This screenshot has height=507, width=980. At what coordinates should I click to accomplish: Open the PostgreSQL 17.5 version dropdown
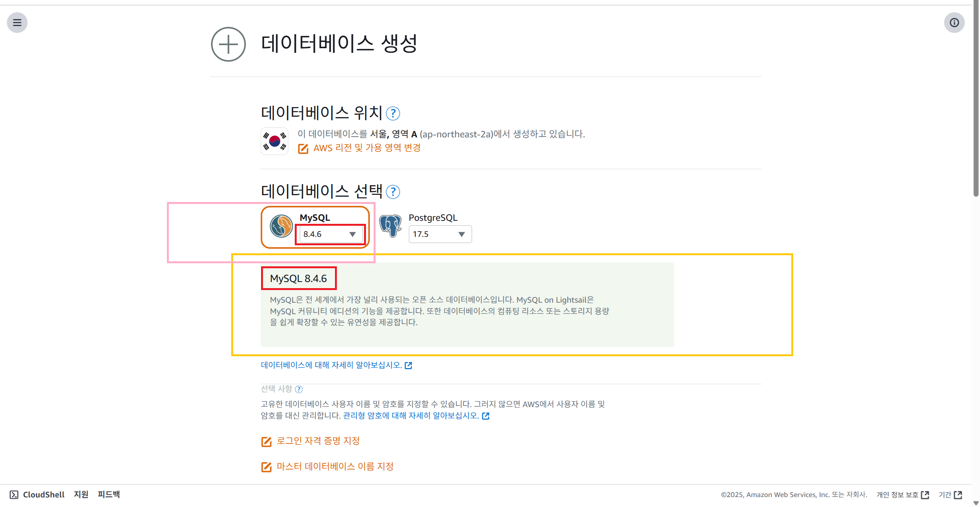point(440,234)
